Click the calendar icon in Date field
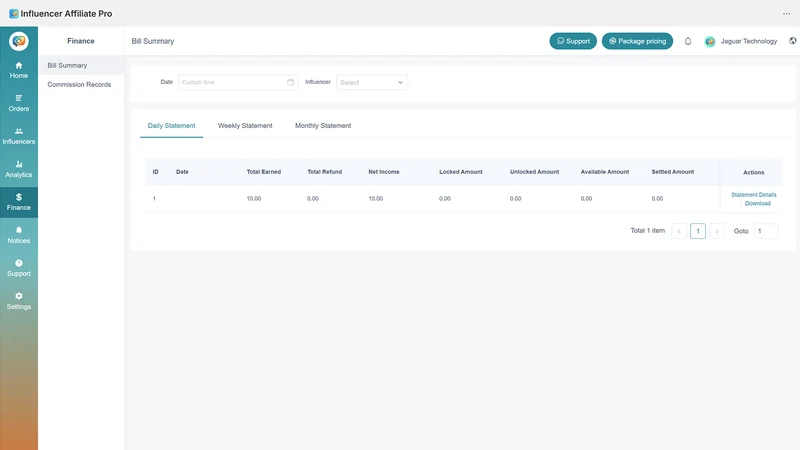800x450 pixels. (290, 82)
